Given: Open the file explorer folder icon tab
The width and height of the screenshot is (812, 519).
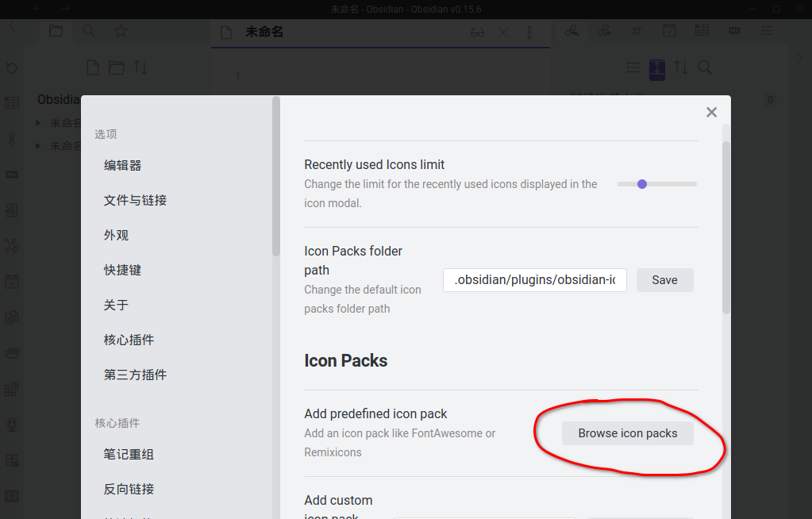Looking at the screenshot, I should [x=56, y=31].
